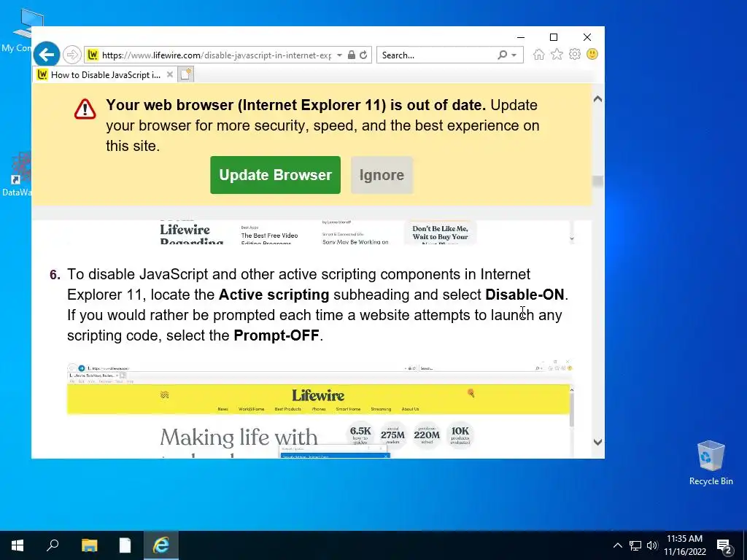The width and height of the screenshot is (747, 560).
Task: Click Internet Explorer taskbar icon
Action: 161,545
